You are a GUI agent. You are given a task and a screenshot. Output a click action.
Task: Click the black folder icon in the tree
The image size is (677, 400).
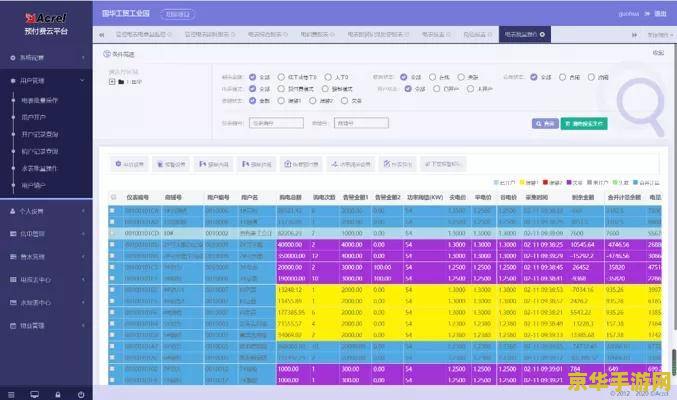(x=121, y=82)
